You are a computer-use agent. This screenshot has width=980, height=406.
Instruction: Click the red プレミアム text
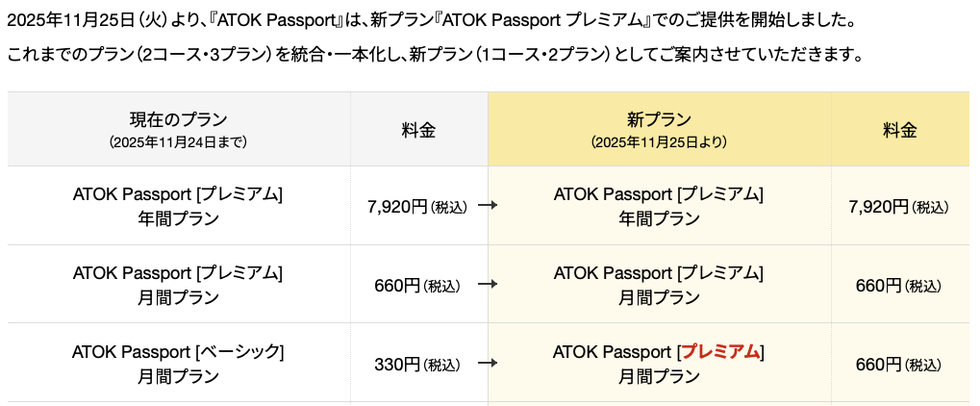[x=721, y=352]
